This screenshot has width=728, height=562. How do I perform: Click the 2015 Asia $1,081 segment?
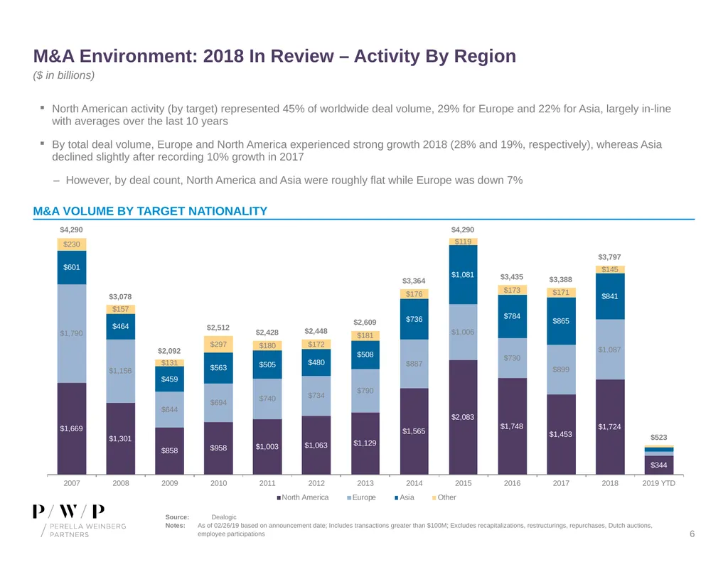tap(463, 275)
